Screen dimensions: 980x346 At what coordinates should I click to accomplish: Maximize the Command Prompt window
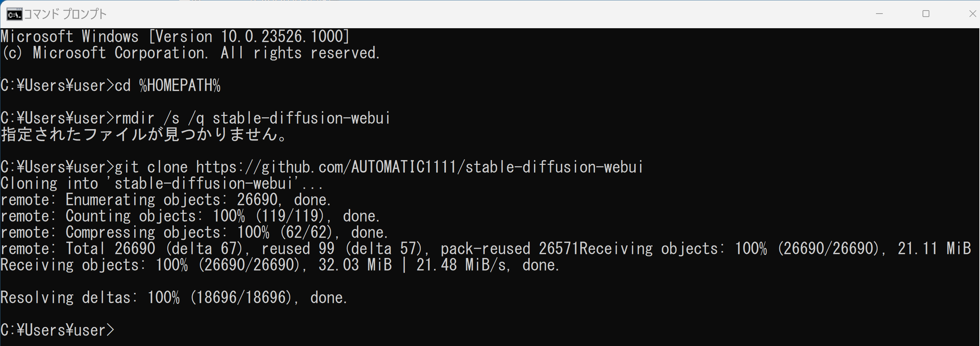click(x=926, y=14)
